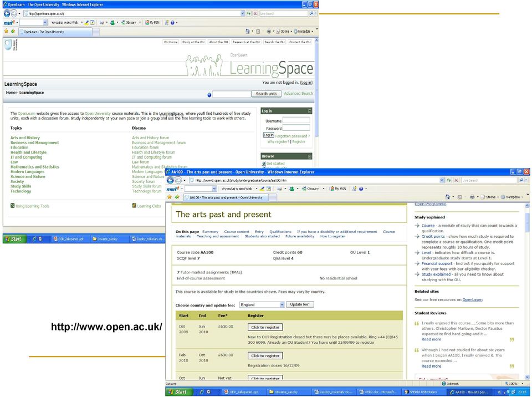Click the Forgotten password link
This screenshot has width=532, height=397.
click(293, 136)
